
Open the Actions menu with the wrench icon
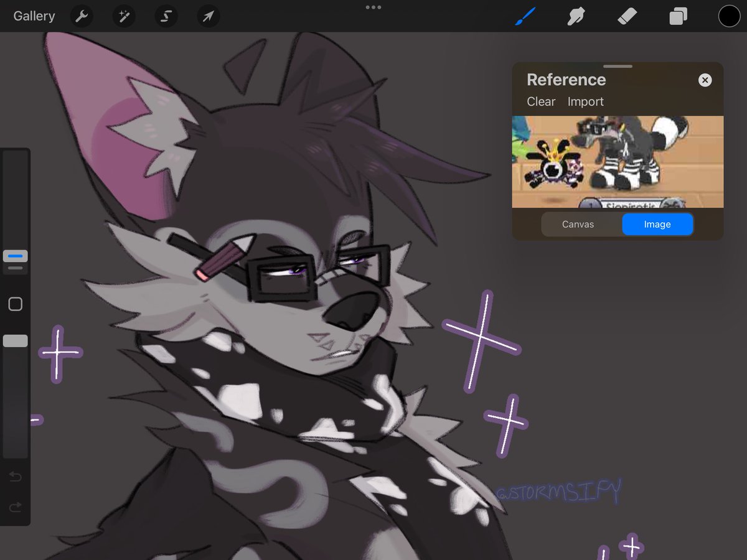click(x=82, y=16)
